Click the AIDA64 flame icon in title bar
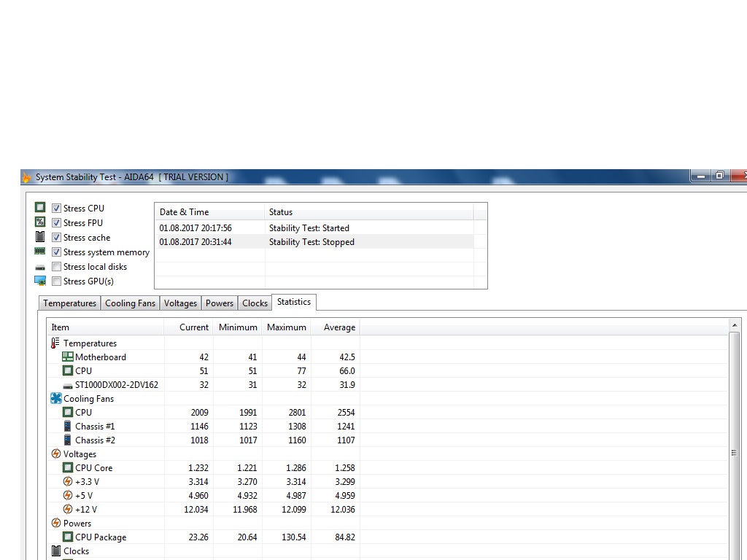Image resolution: width=747 pixels, height=560 pixels. click(27, 177)
